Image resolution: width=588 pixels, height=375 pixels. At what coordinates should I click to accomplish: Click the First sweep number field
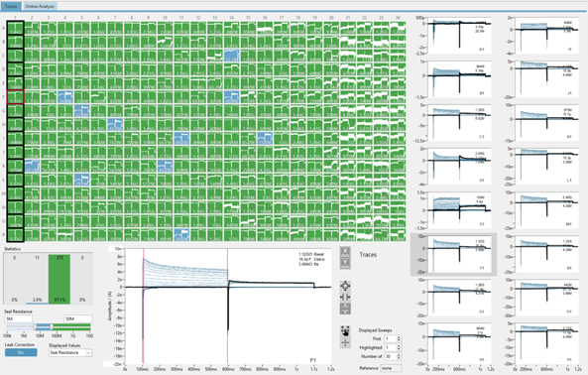click(390, 338)
